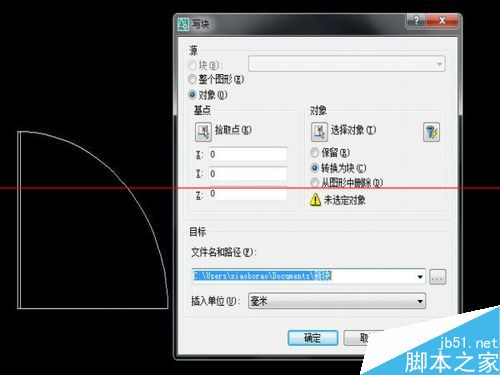Click the Y base point field
Image resolution: width=500 pixels, height=375 pixels.
[x=248, y=174]
